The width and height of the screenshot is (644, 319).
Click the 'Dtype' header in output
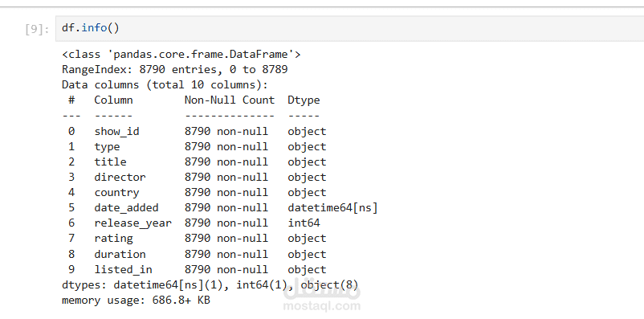pos(304,100)
